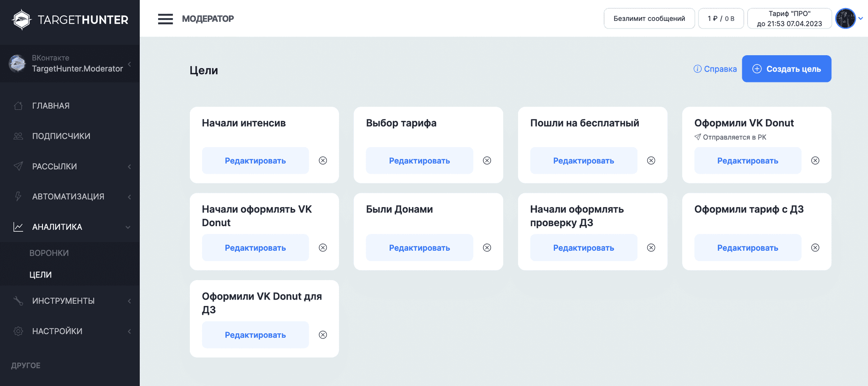Remove the 'Выбор тарифа' goal via X icon

coord(487,161)
